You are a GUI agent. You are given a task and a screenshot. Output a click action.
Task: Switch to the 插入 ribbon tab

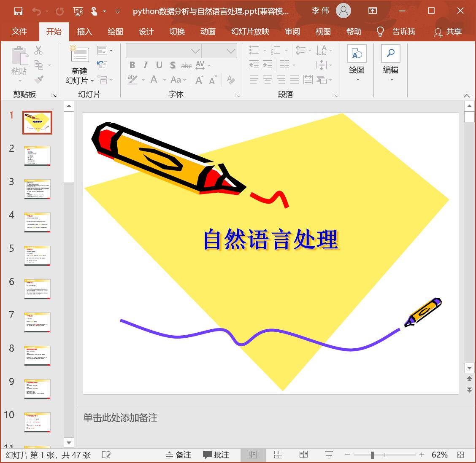[84, 32]
